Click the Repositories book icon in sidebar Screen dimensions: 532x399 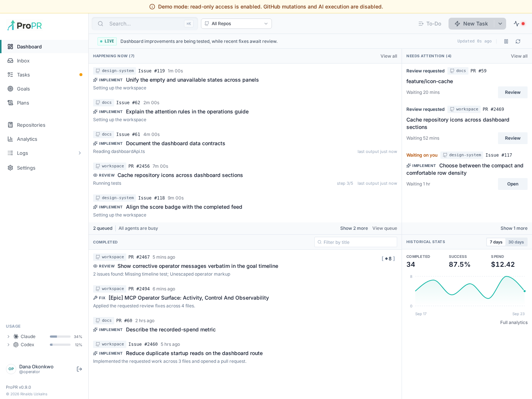coord(10,125)
